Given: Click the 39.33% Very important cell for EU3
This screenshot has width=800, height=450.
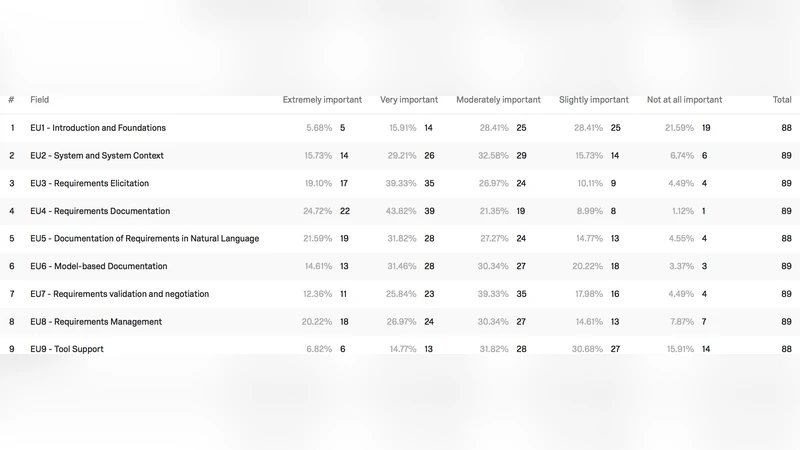Looking at the screenshot, I should pyautogui.click(x=403, y=184).
